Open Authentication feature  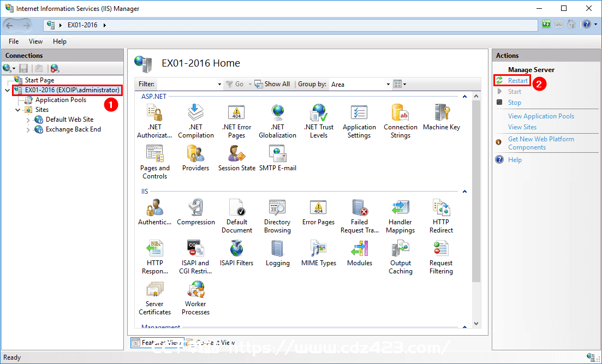[x=154, y=212]
